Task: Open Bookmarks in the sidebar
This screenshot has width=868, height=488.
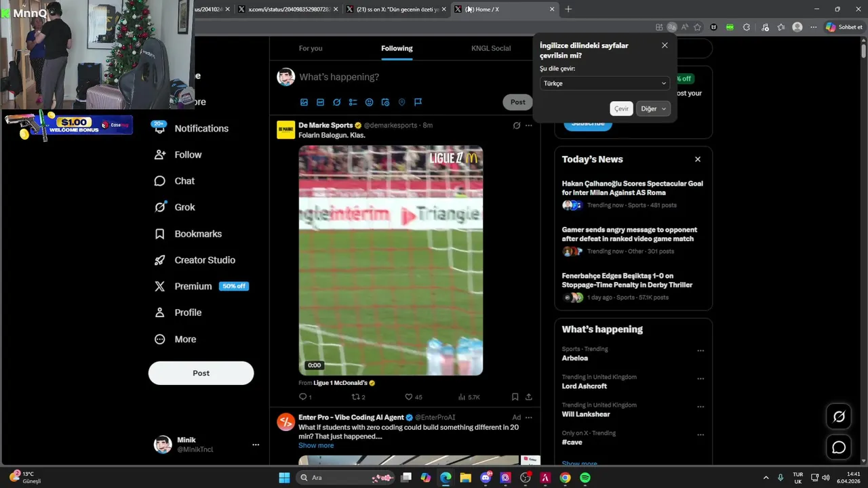Action: (x=189, y=234)
